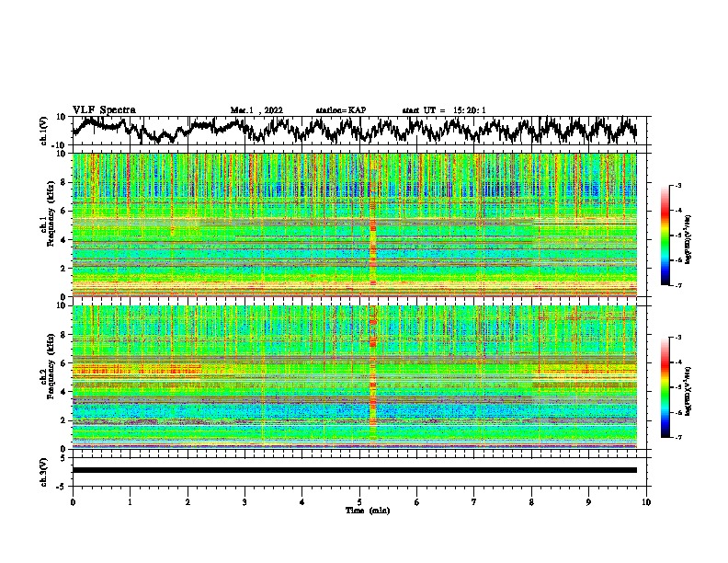
Task: Click the ch.1 color bar log(PSD) unit label
Action: click(x=688, y=239)
